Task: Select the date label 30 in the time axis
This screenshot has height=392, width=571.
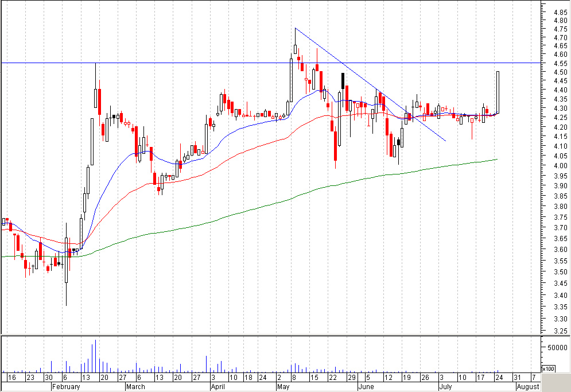Action: click(x=48, y=378)
